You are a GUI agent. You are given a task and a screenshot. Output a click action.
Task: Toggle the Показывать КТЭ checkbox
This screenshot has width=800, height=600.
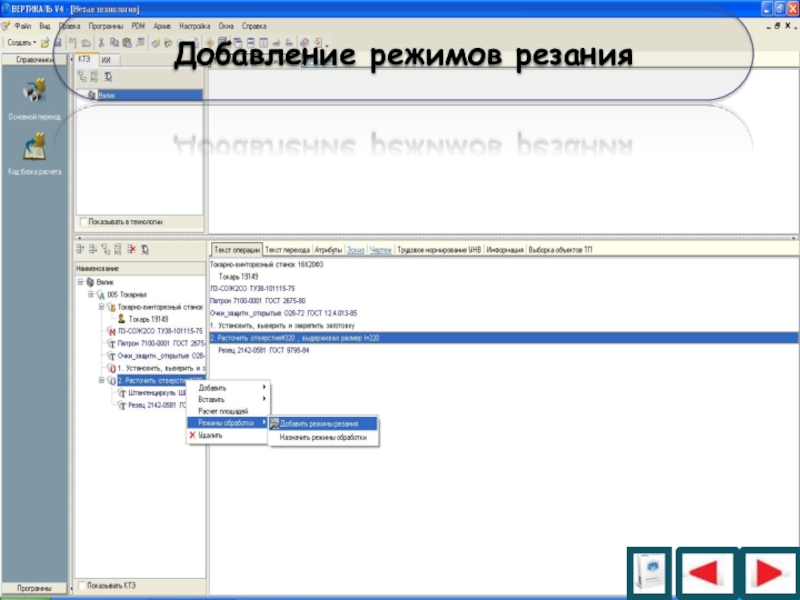[82, 585]
